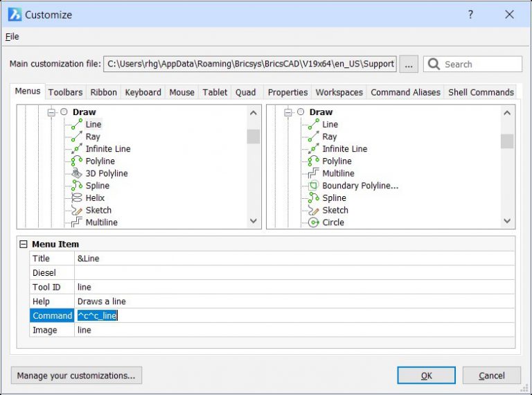Click left tree scroll down arrow
The image size is (532, 395).
[x=253, y=220]
